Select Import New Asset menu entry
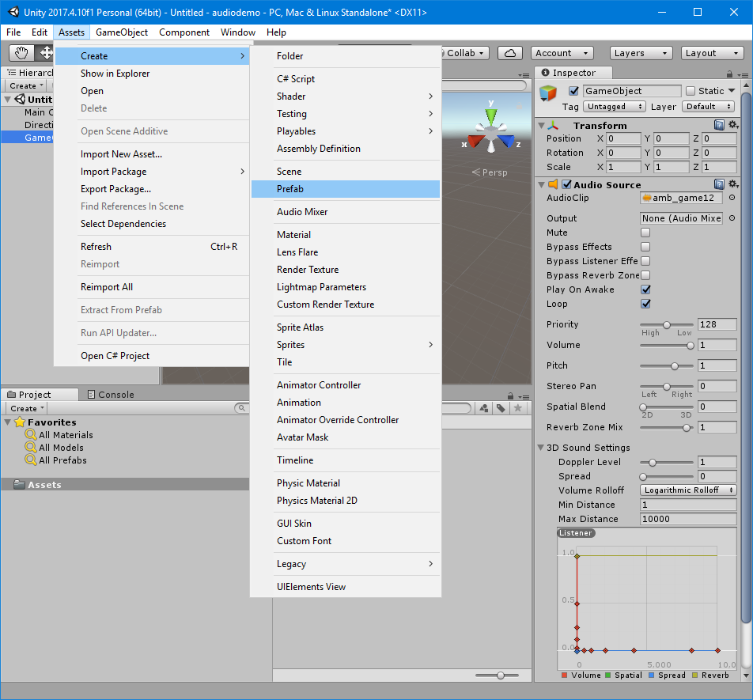The image size is (753, 700). coord(152,154)
